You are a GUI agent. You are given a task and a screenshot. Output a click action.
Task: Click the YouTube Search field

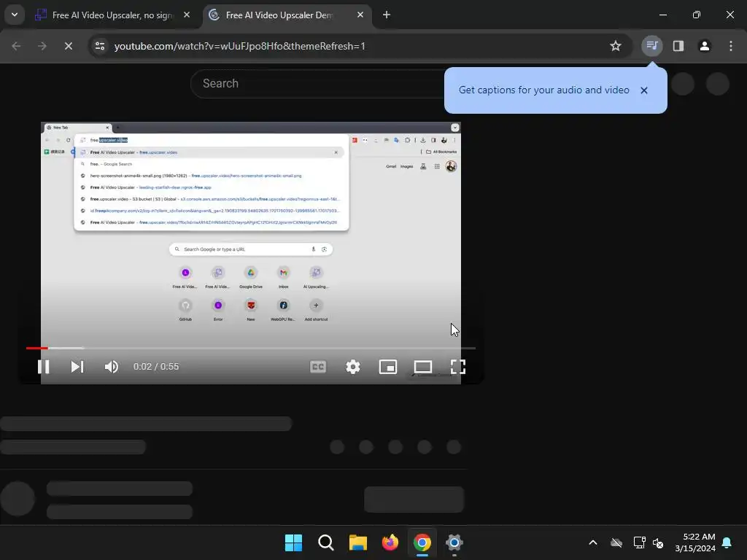pyautogui.click(x=317, y=83)
